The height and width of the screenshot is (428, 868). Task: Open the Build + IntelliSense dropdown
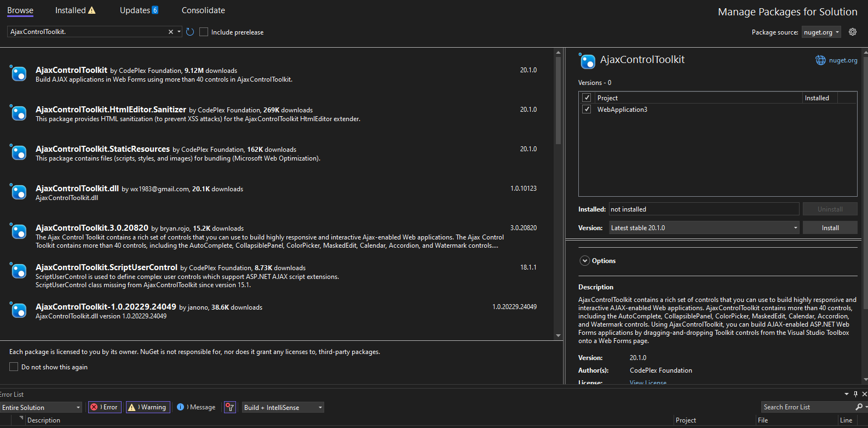click(283, 407)
